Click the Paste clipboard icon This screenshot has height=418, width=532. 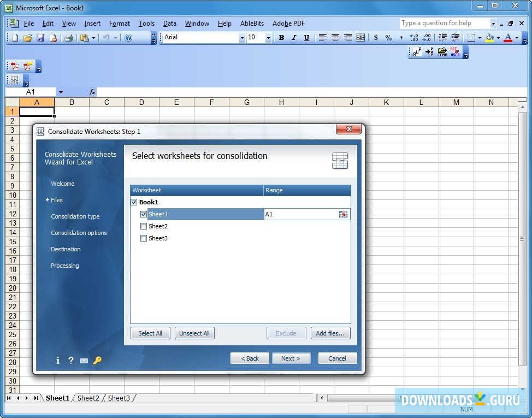point(84,38)
